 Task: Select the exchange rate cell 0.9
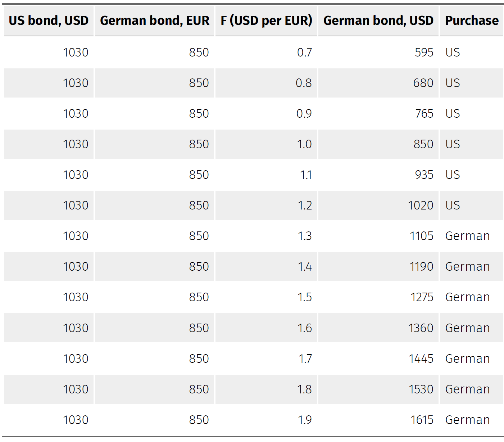(x=304, y=114)
